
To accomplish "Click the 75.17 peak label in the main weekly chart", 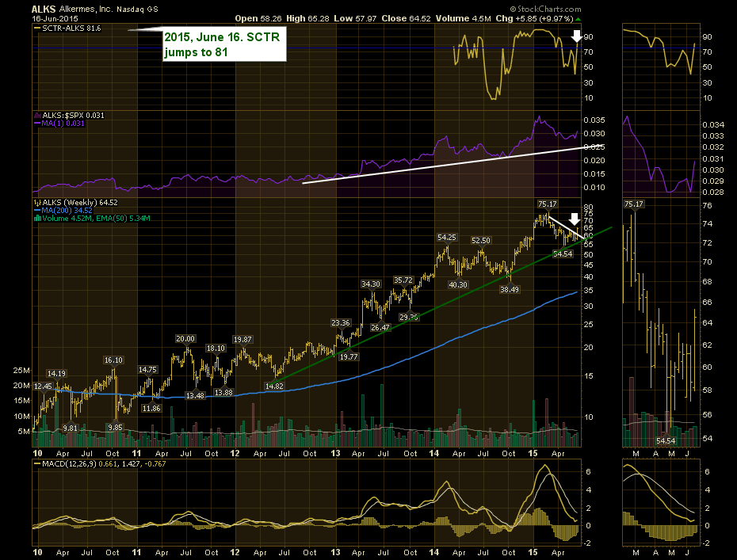I will coord(547,204).
